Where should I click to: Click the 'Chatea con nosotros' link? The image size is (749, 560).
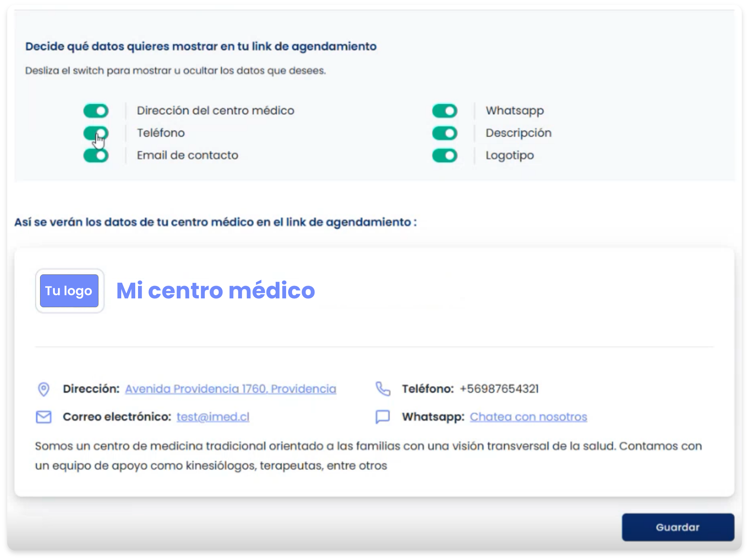(529, 417)
